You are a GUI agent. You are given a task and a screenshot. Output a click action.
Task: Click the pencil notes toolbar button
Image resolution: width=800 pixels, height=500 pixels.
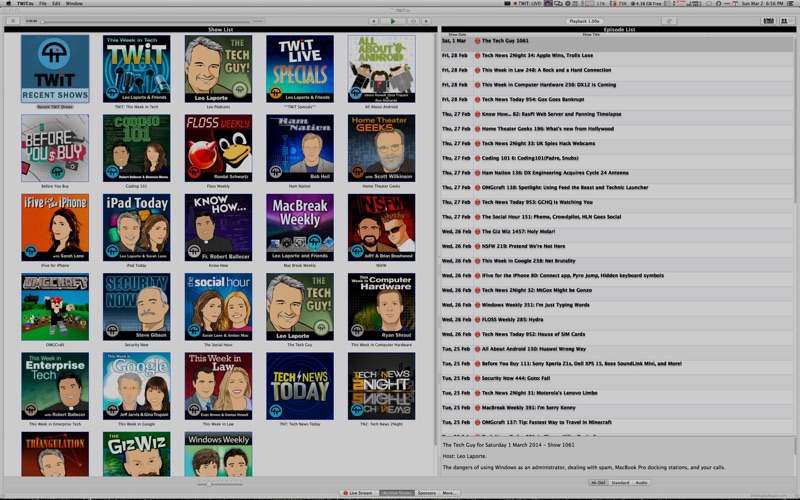click(x=669, y=21)
